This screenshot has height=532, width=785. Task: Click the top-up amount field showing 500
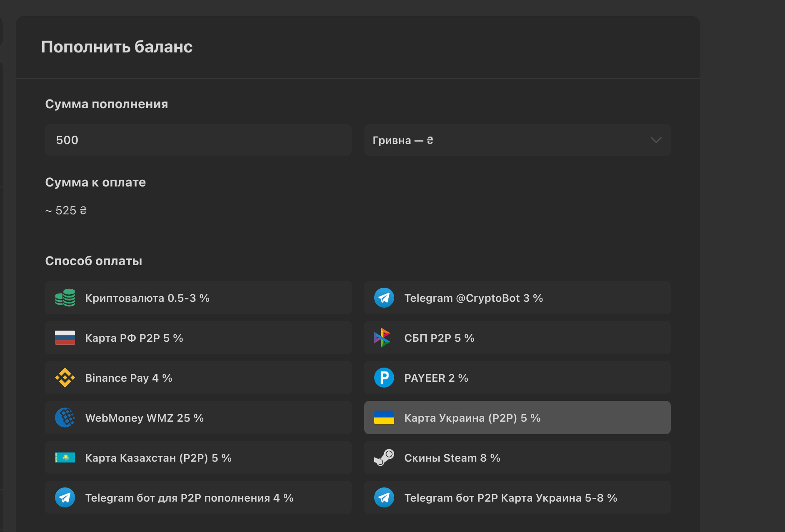pyautogui.click(x=198, y=140)
